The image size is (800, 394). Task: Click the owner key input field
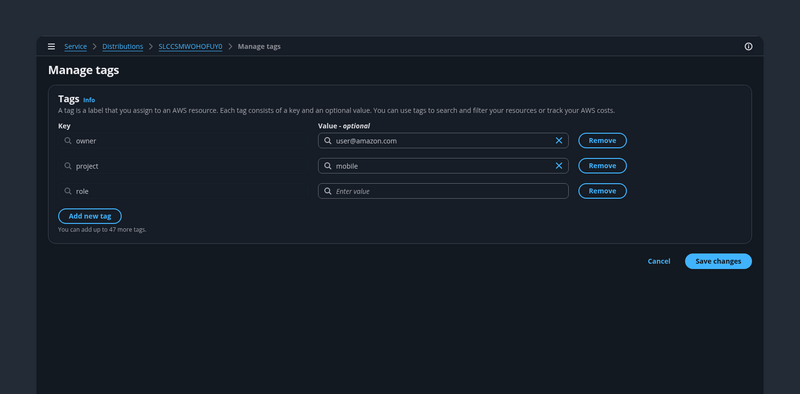[183, 140]
